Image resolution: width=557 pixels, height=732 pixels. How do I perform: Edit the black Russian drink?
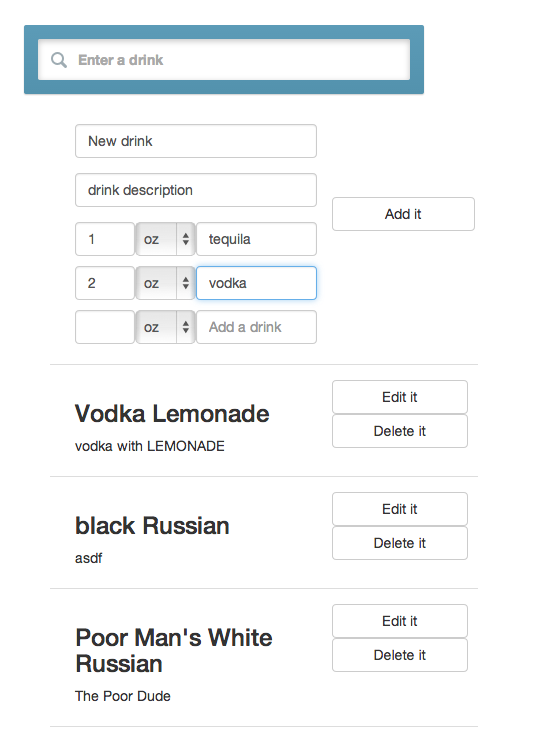point(400,509)
